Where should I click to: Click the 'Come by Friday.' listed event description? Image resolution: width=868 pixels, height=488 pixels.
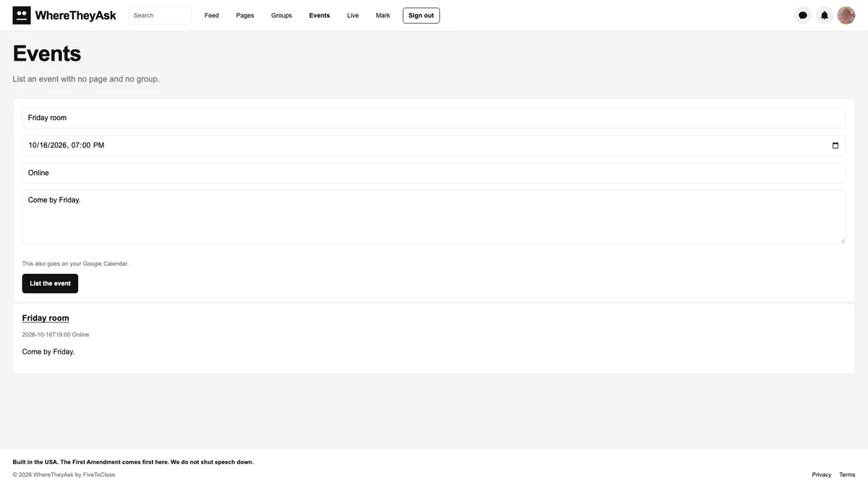tap(48, 352)
